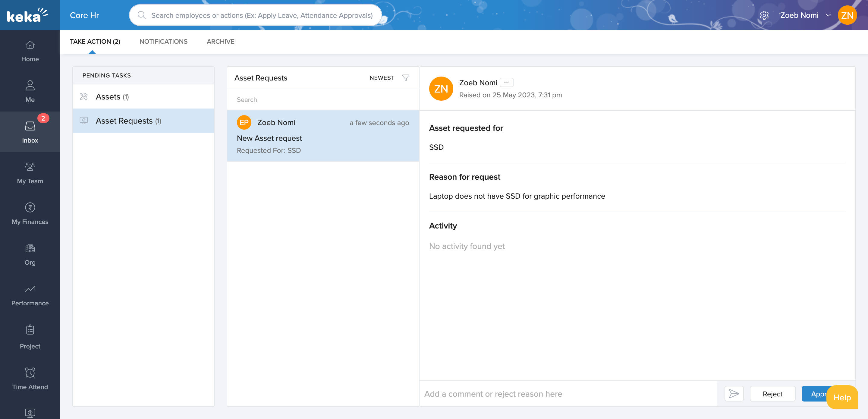Open My Team section icon

30,166
